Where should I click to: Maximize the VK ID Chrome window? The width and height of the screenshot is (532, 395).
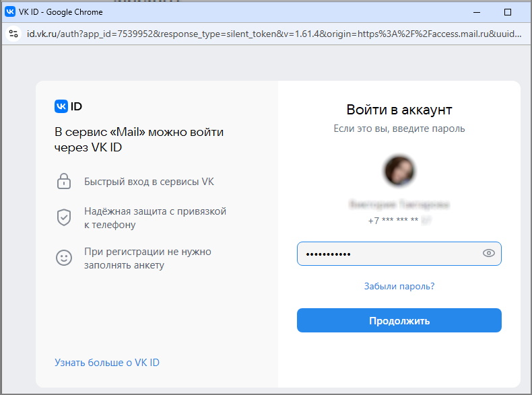pos(508,12)
